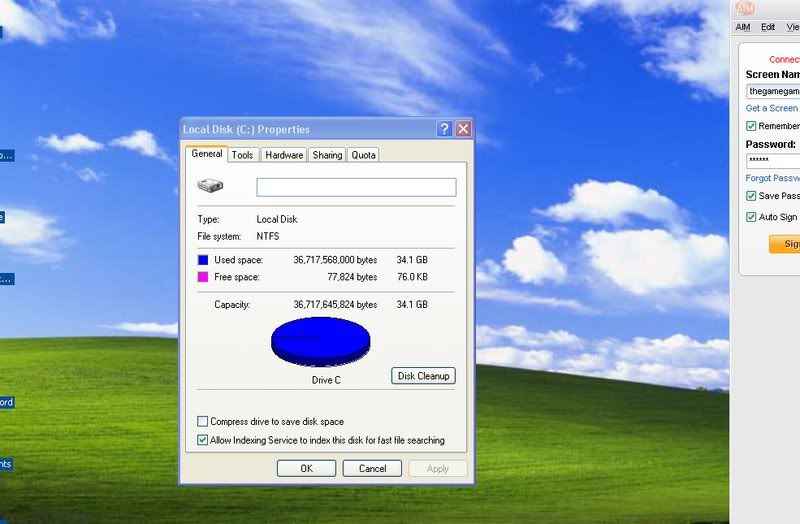Open the AIM menu
The width and height of the screenshot is (800, 524).
[743, 27]
